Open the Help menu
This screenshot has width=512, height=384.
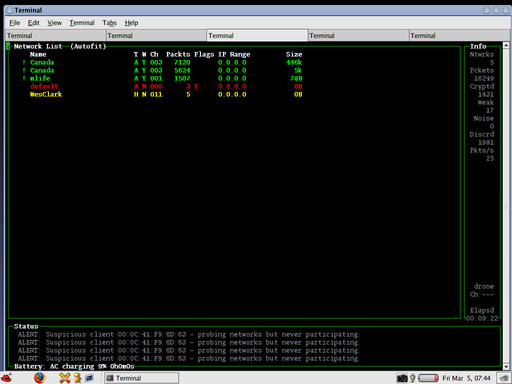(x=131, y=23)
